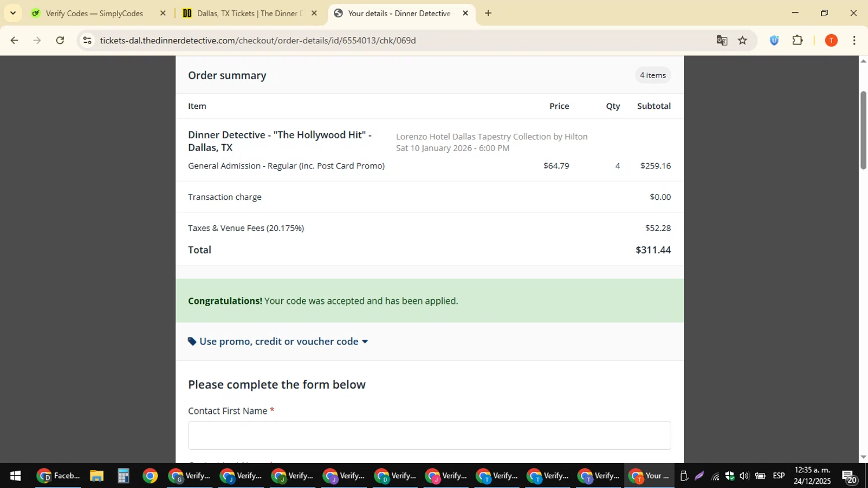This screenshot has height=488, width=868.
Task: Open the plain Chrome taskbar icon
Action: click(x=150, y=476)
